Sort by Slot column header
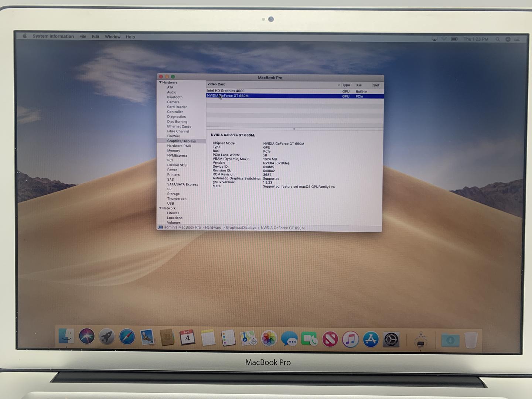 point(376,85)
